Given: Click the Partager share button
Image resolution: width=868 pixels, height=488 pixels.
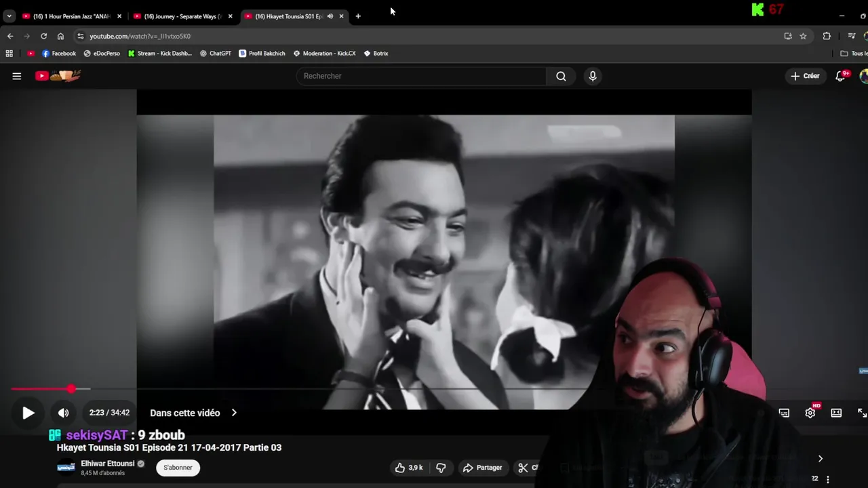Looking at the screenshot, I should tap(482, 468).
